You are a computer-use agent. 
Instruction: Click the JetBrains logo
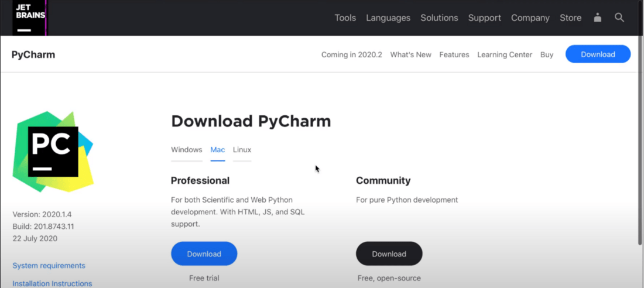tap(30, 18)
